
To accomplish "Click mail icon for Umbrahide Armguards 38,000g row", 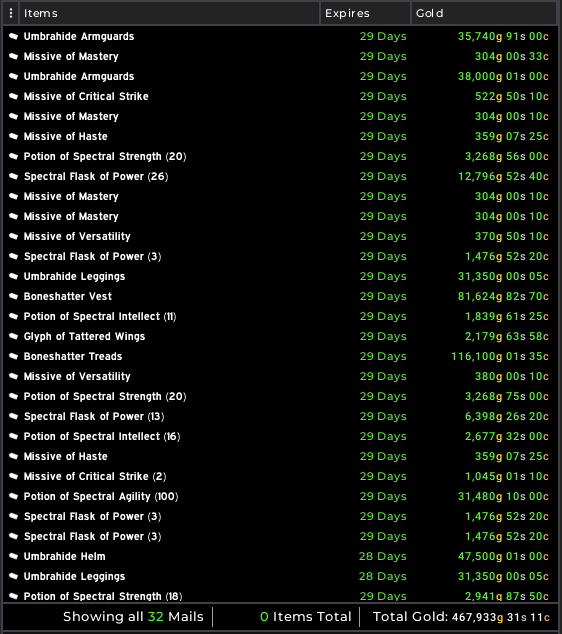I will click(x=13, y=76).
